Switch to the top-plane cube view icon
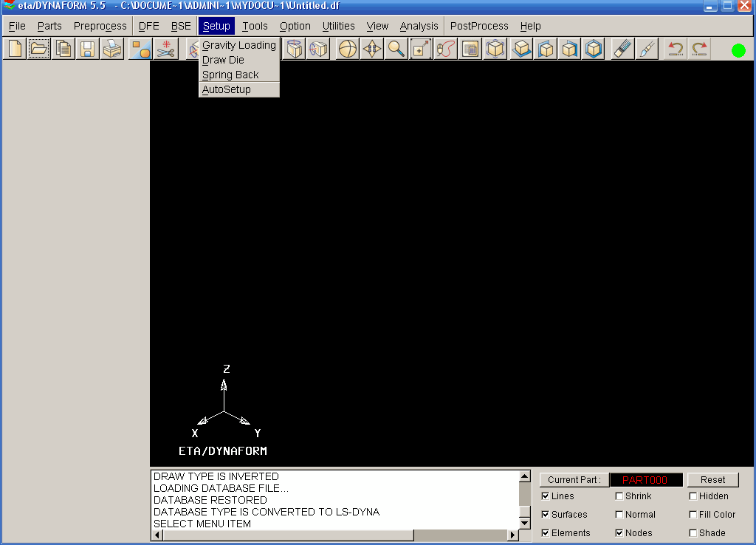 tap(521, 49)
